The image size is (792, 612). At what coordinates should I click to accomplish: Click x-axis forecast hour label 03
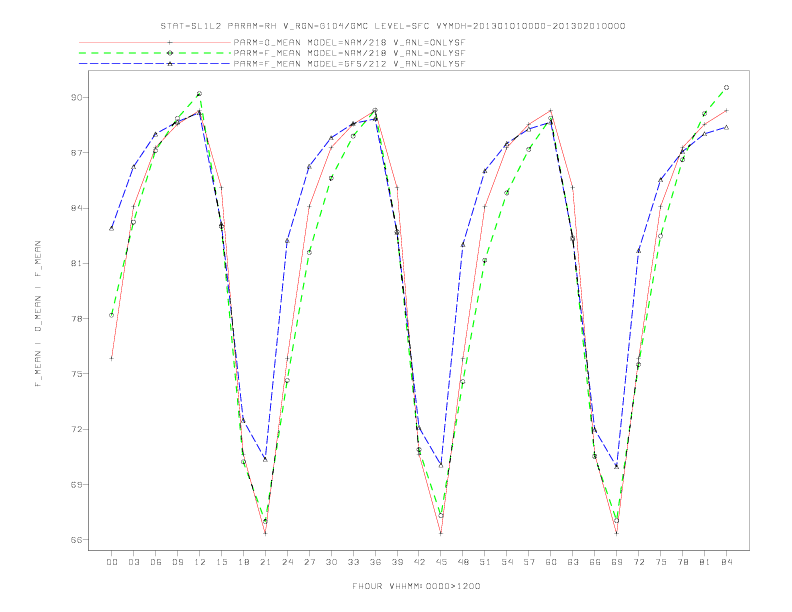point(133,562)
